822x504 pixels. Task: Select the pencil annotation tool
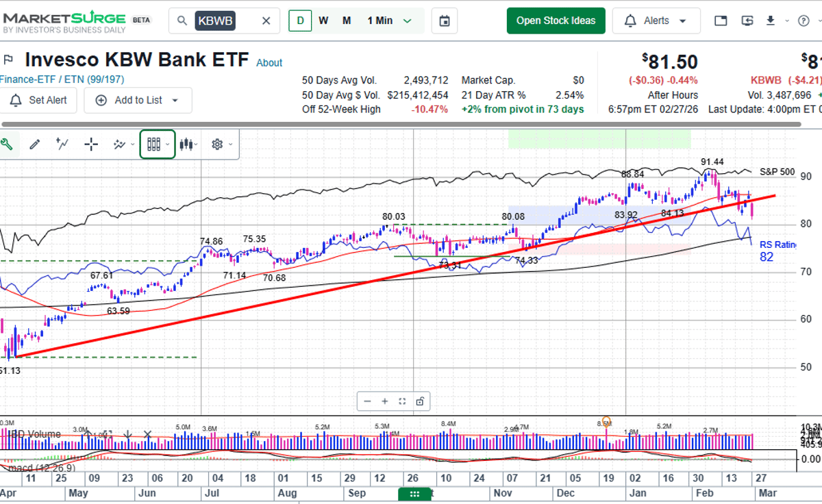pyautogui.click(x=35, y=144)
